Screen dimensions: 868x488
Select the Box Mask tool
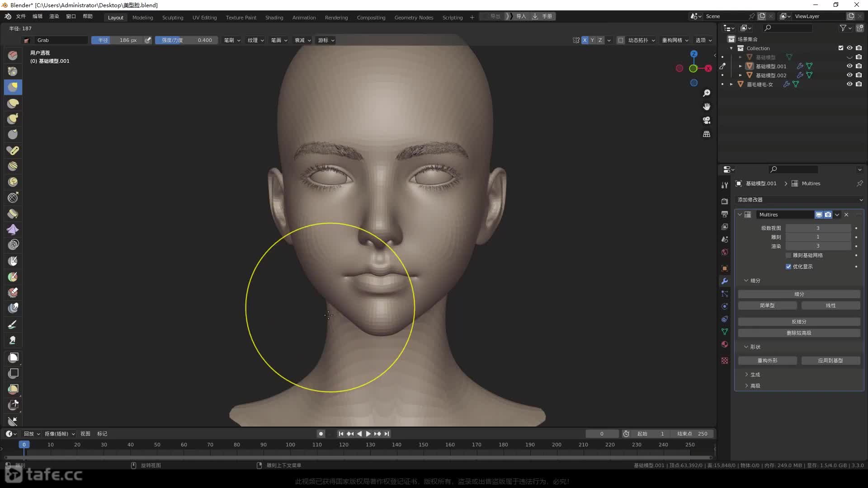13,358
